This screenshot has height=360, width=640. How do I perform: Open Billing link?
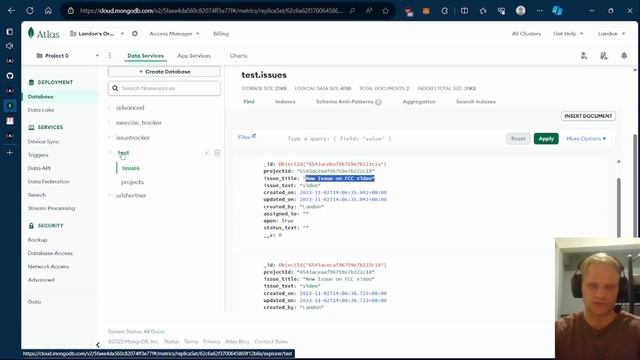tap(221, 33)
